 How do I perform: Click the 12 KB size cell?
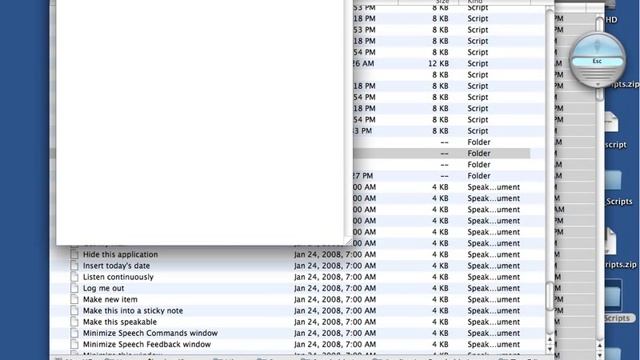pyautogui.click(x=438, y=64)
